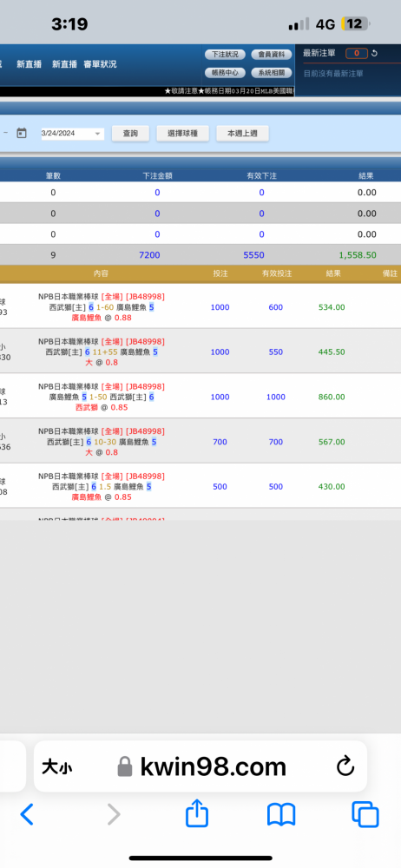Image resolution: width=401 pixels, height=868 pixels.
Task: Click the 本週上週 button
Action: pos(242,134)
